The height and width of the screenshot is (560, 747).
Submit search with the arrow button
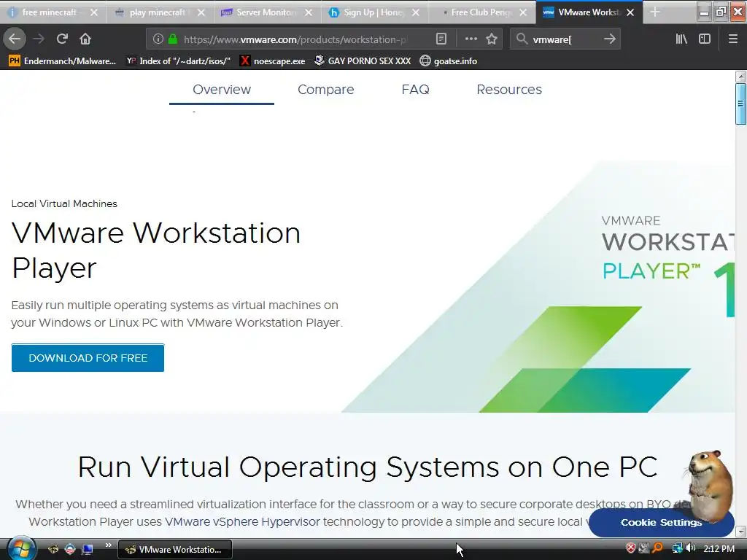pyautogui.click(x=609, y=39)
